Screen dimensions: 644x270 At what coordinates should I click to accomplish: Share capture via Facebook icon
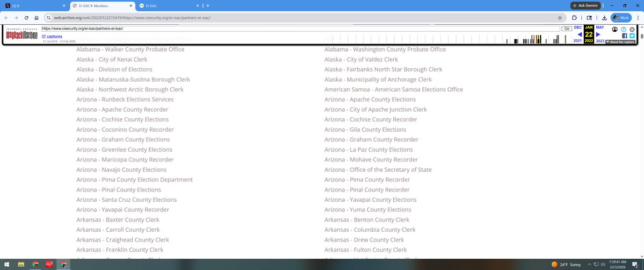tap(624, 35)
